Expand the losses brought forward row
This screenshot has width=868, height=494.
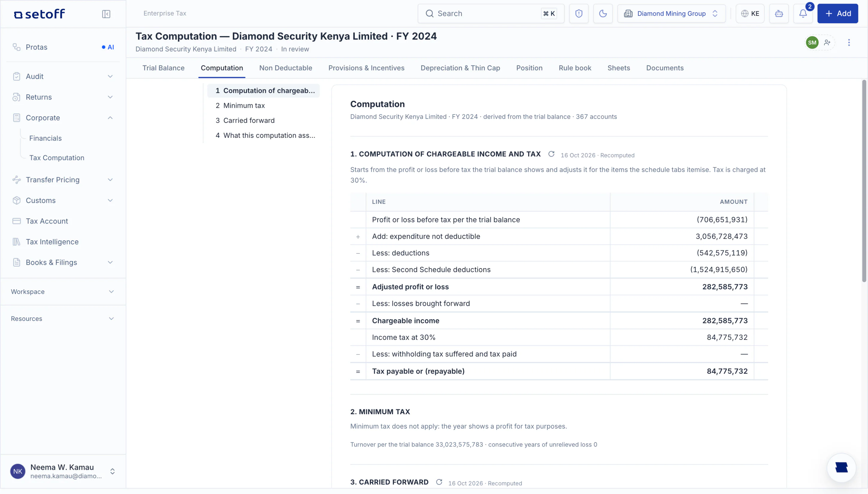click(x=358, y=304)
